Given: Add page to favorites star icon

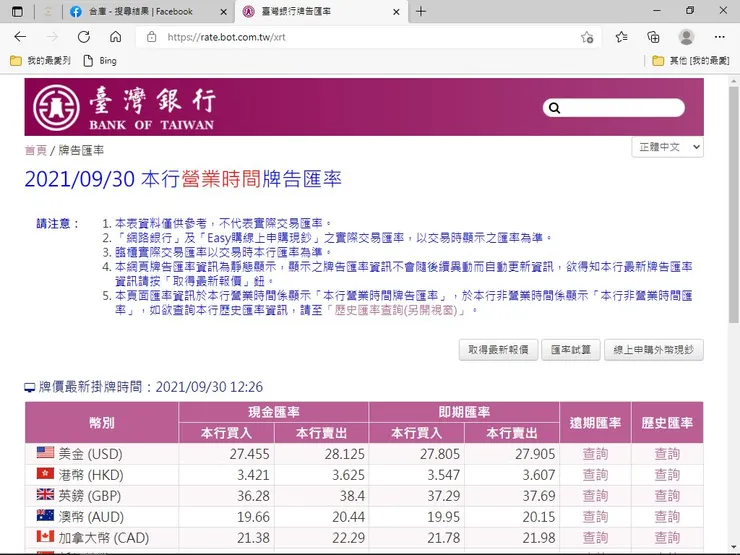Looking at the screenshot, I should pos(587,37).
